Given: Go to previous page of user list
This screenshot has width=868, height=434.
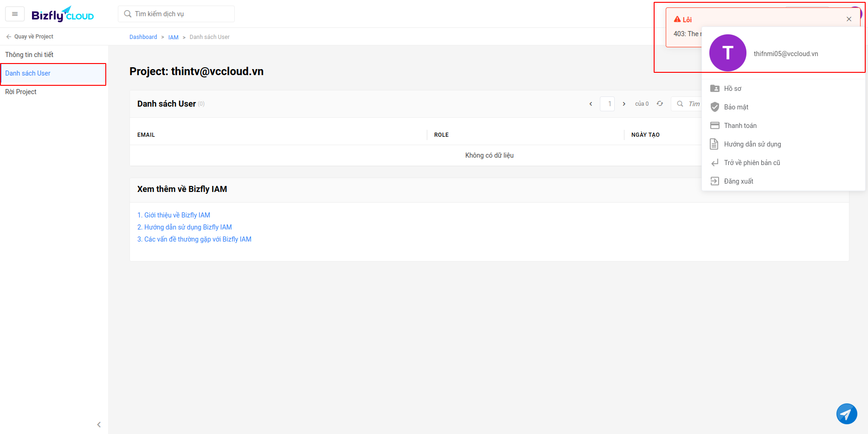Looking at the screenshot, I should coord(591,104).
